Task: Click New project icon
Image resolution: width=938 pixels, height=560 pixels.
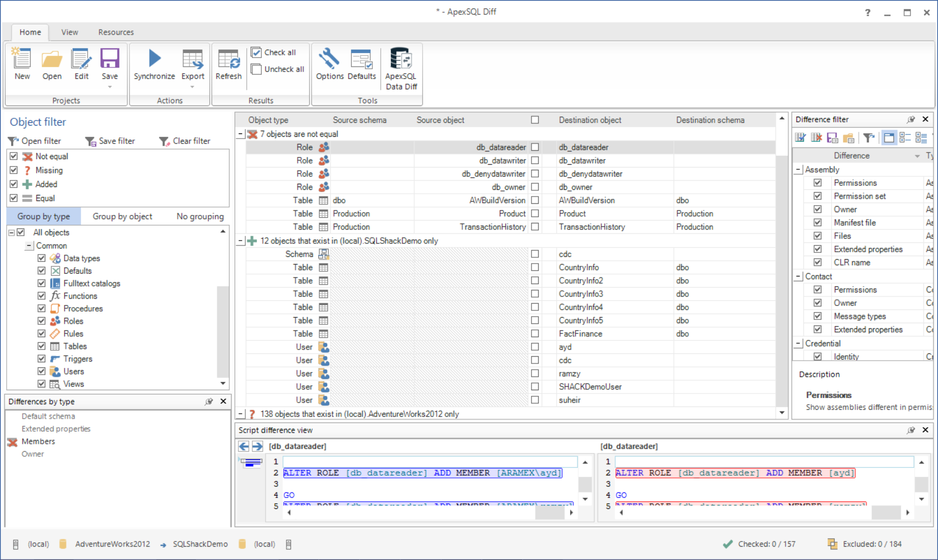Action: pos(22,59)
